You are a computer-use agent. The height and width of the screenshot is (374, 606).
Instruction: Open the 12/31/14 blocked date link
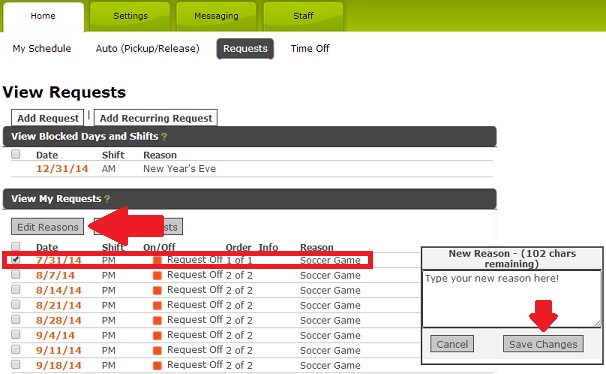tap(62, 169)
